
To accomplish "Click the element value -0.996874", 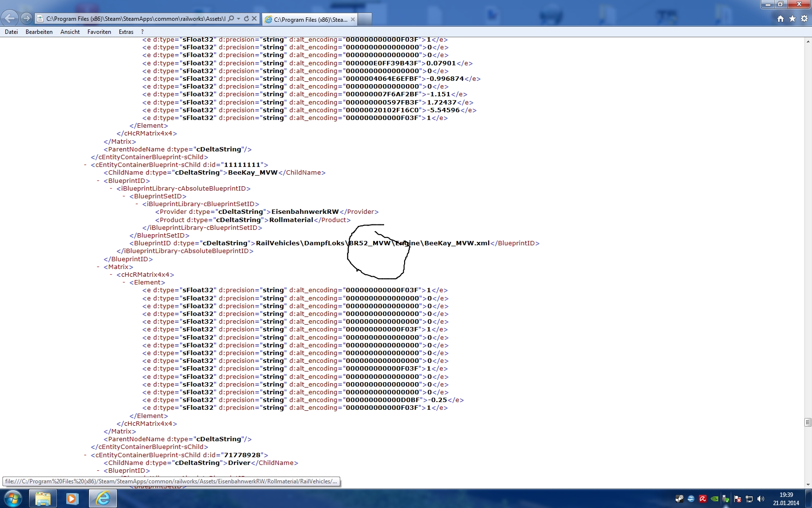I will (445, 79).
